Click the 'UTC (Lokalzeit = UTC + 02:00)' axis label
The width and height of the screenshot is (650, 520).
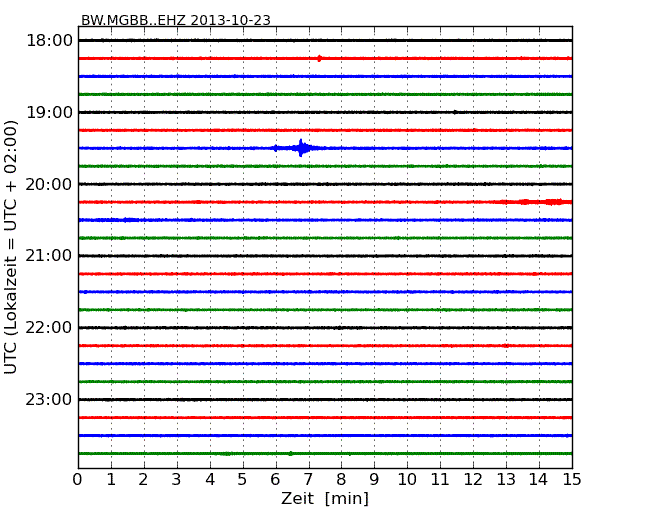[x=11, y=247]
